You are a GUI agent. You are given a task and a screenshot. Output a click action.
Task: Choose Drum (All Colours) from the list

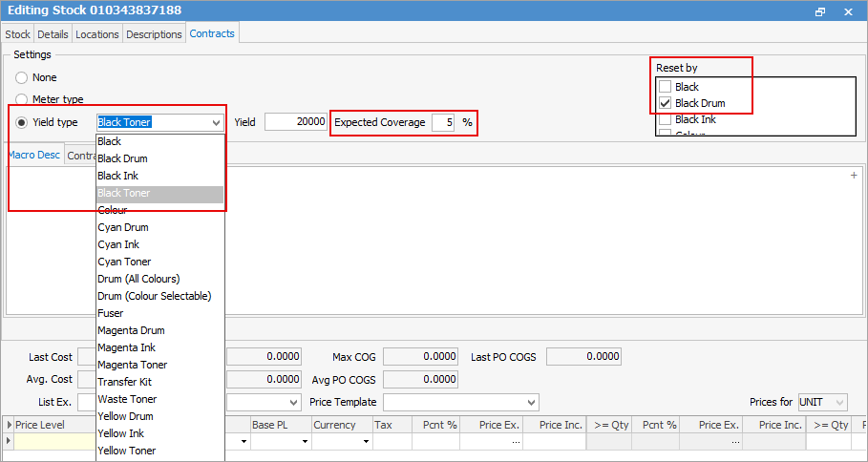click(x=160, y=279)
